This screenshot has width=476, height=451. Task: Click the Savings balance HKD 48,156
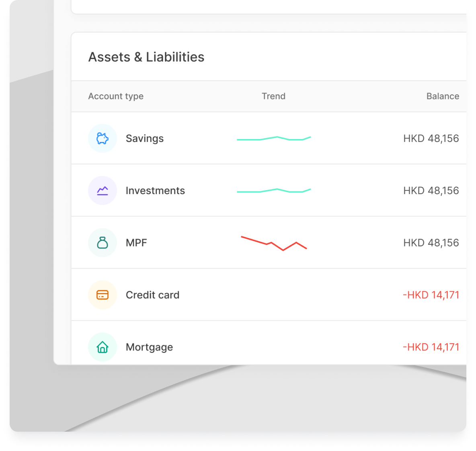tap(431, 138)
